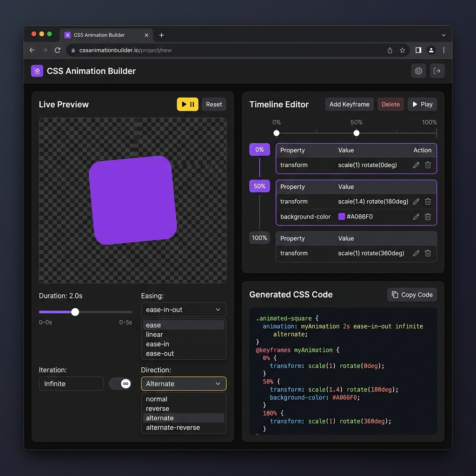
Task: Click the 'scale(1.4) rotate(180deg)' value
Action: (x=373, y=201)
